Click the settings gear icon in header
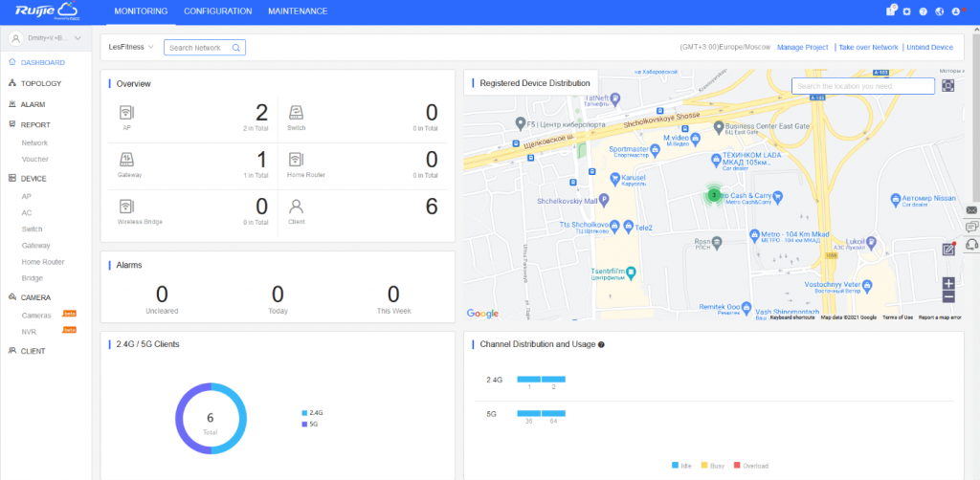980x480 pixels. click(x=907, y=11)
